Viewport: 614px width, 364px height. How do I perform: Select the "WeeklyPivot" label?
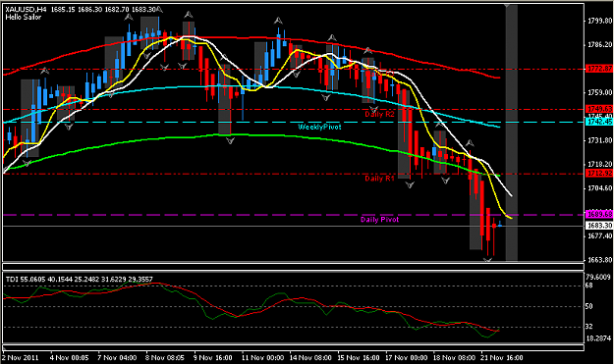click(319, 127)
